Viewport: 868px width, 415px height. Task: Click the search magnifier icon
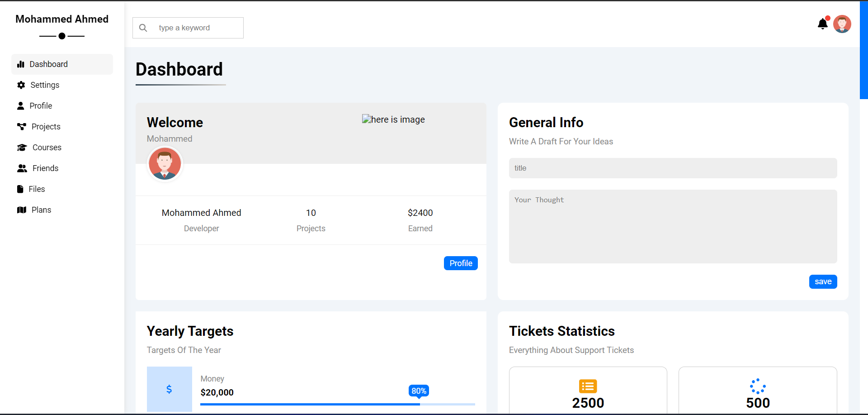(143, 28)
